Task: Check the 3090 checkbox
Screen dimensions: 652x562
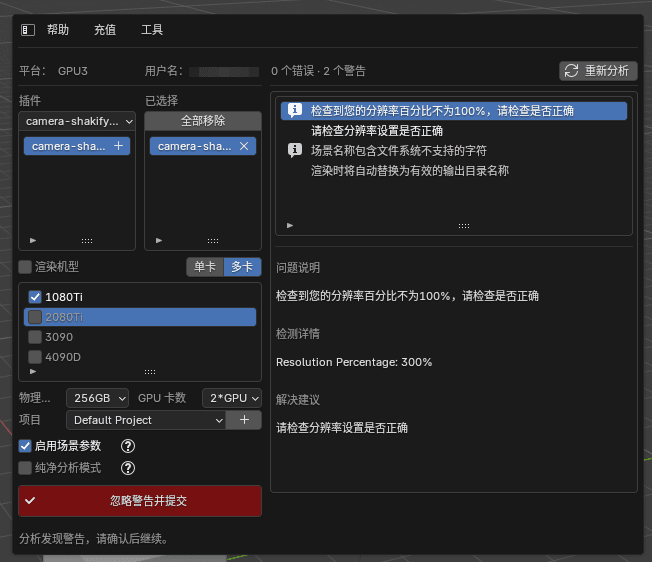Action: tap(35, 337)
